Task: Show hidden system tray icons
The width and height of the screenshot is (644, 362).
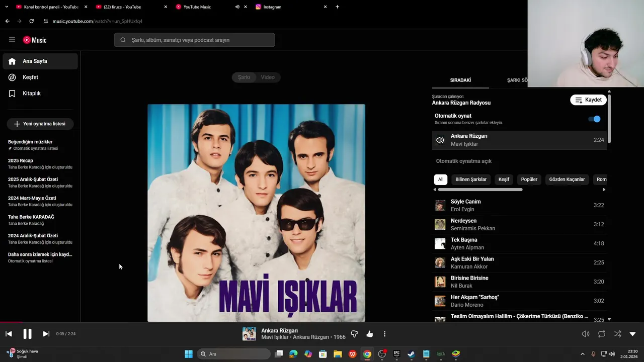Action: 583,354
